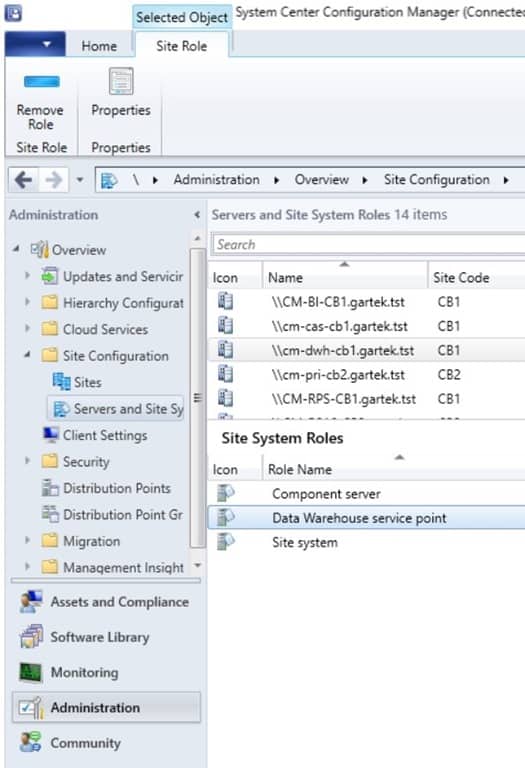Select the \\cm-cas-cb1.gartek.tst server row

pos(366,326)
